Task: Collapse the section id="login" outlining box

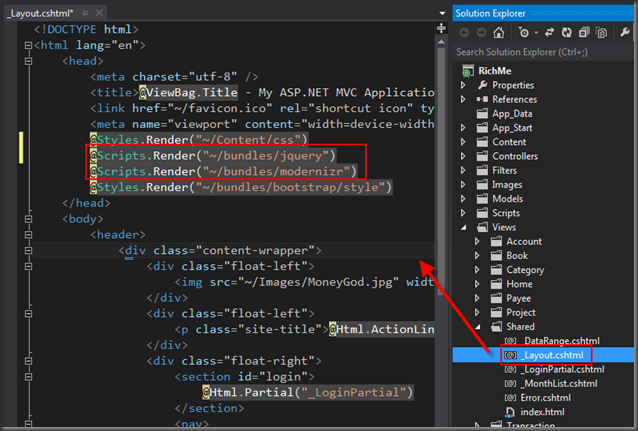Action: point(28,377)
